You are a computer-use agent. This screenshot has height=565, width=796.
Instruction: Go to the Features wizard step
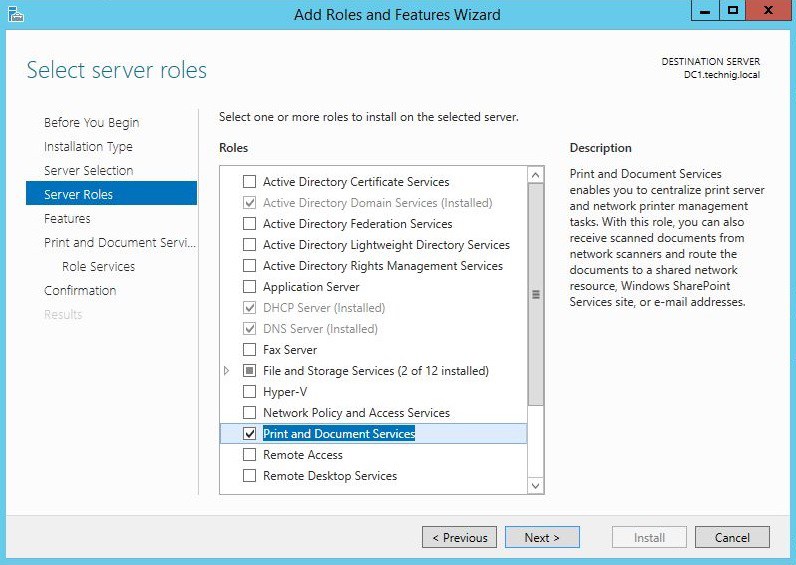pyautogui.click(x=67, y=218)
